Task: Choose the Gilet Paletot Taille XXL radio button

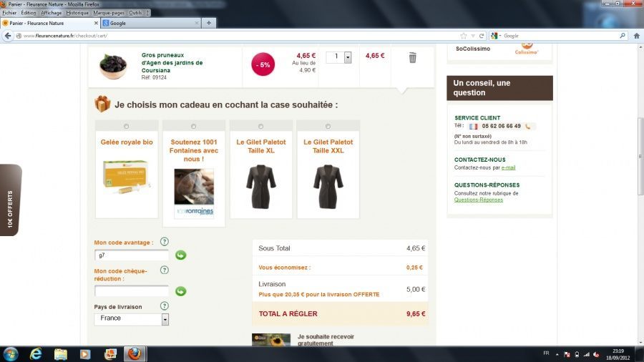Action: (328, 127)
